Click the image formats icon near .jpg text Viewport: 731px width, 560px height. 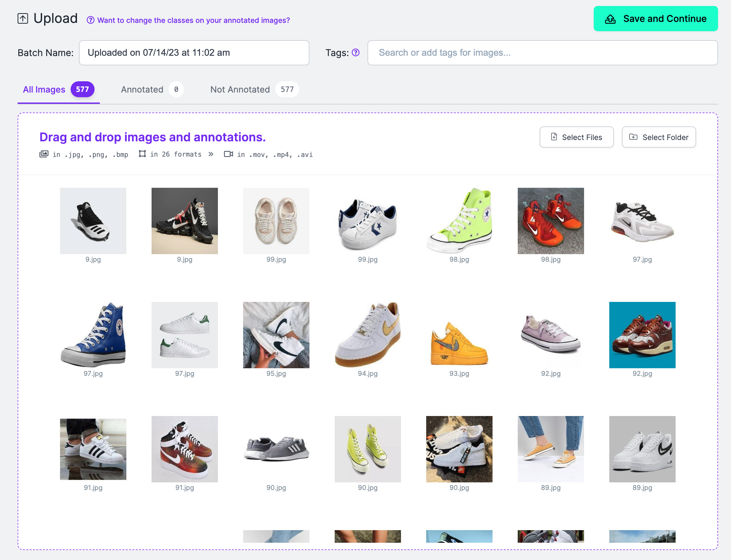click(44, 154)
